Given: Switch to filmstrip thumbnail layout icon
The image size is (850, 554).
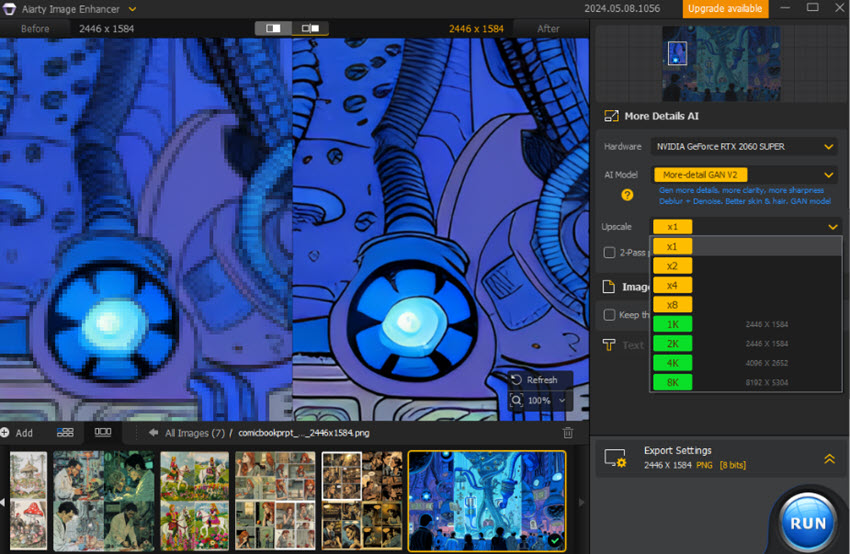Looking at the screenshot, I should tap(103, 432).
